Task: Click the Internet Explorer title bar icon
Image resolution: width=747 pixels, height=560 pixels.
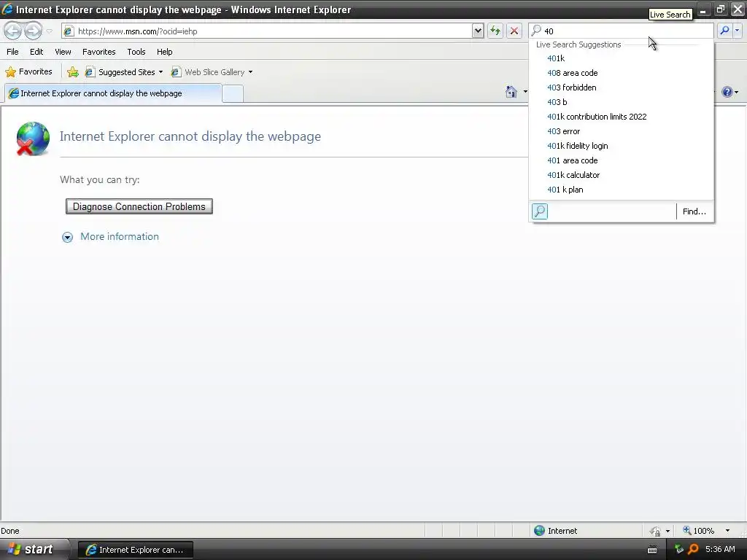Action: pyautogui.click(x=7, y=9)
